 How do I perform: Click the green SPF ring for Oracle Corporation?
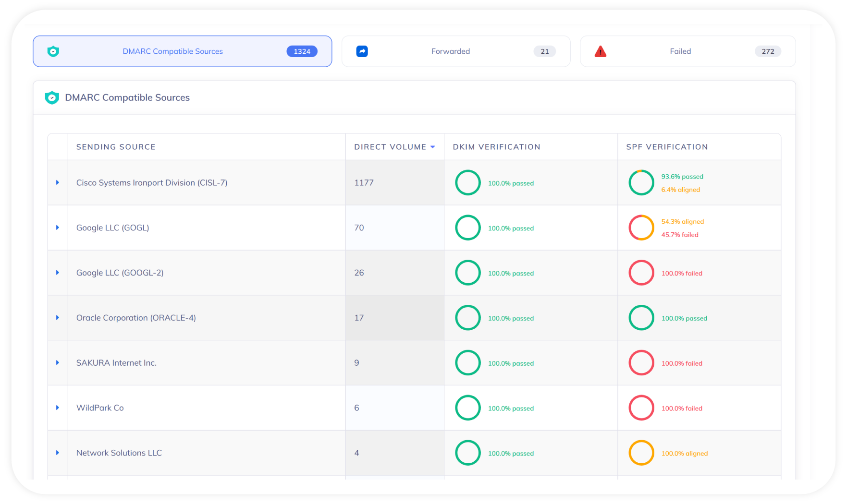(641, 318)
